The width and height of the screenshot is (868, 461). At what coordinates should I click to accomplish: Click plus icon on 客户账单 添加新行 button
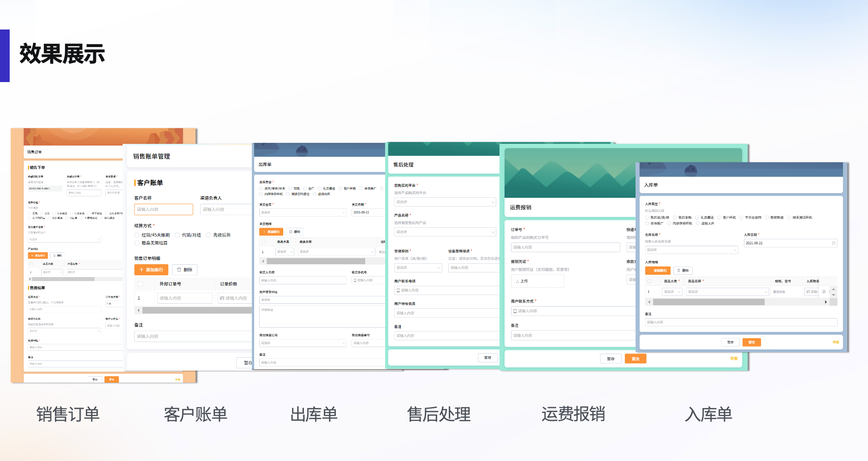click(142, 270)
